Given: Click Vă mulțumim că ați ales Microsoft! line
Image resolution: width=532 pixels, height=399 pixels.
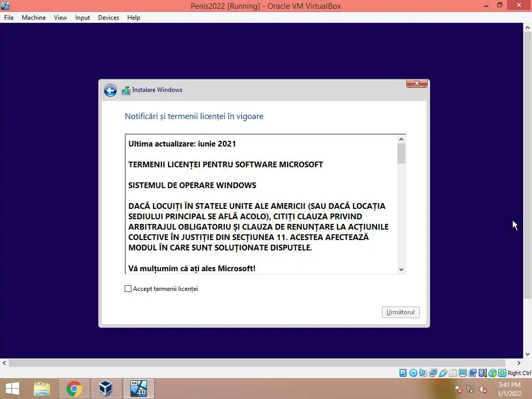Looking at the screenshot, I should (192, 269).
